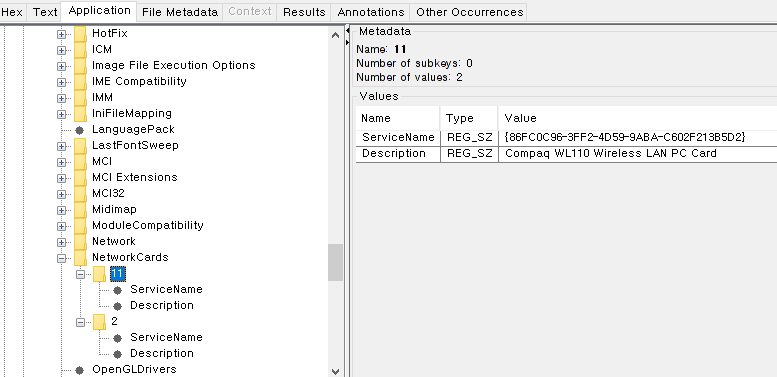Click the REG_SZ type in Description row
This screenshot has height=377, width=777.
pyautogui.click(x=470, y=154)
